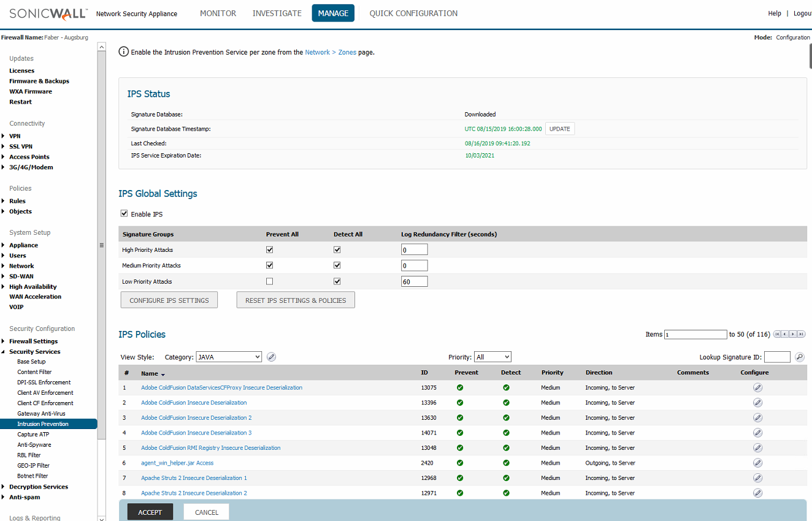Uncheck Prevent All for High Priority Attacks
This screenshot has height=521, width=812.
point(269,249)
